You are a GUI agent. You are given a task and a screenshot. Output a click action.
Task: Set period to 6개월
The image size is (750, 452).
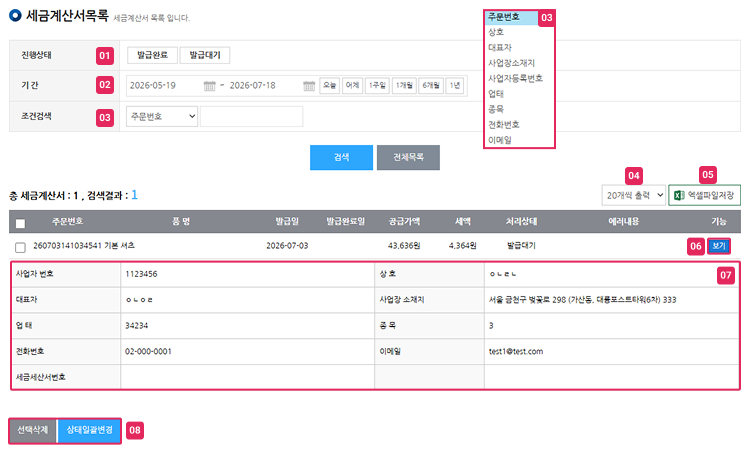click(x=431, y=86)
